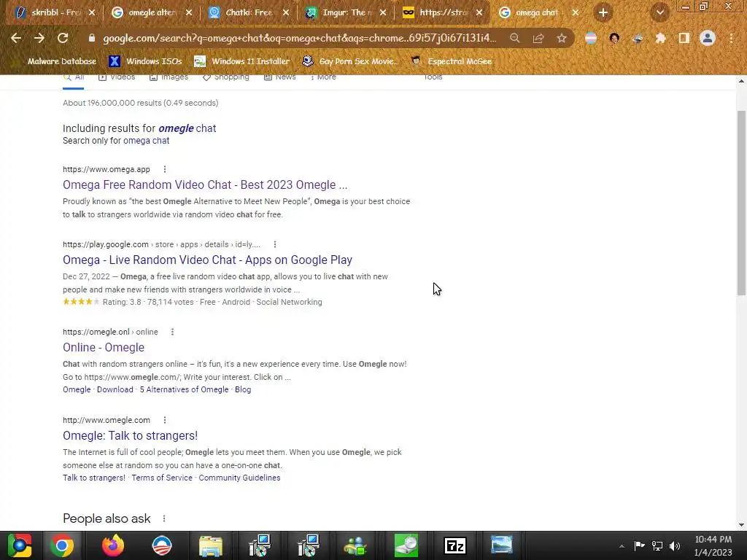Open the puzzle-piece Extensions menu

coord(660,38)
